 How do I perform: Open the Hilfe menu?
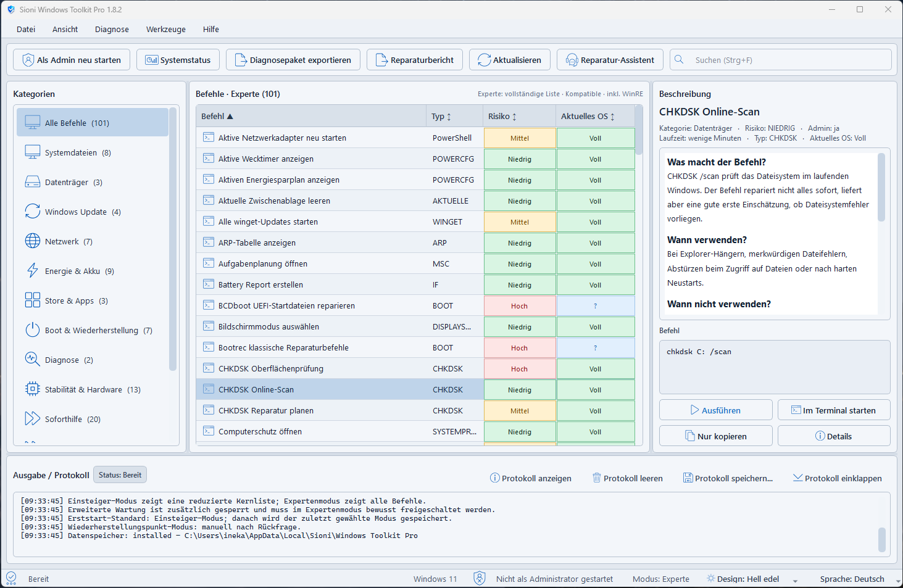[211, 29]
